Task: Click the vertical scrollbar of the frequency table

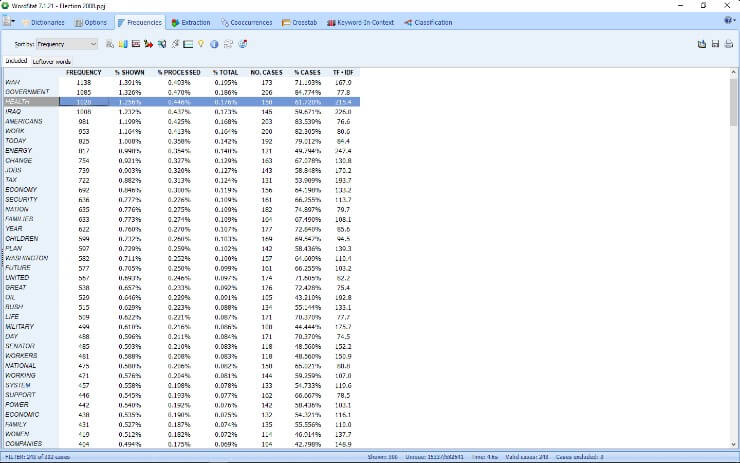Action: coord(734,250)
